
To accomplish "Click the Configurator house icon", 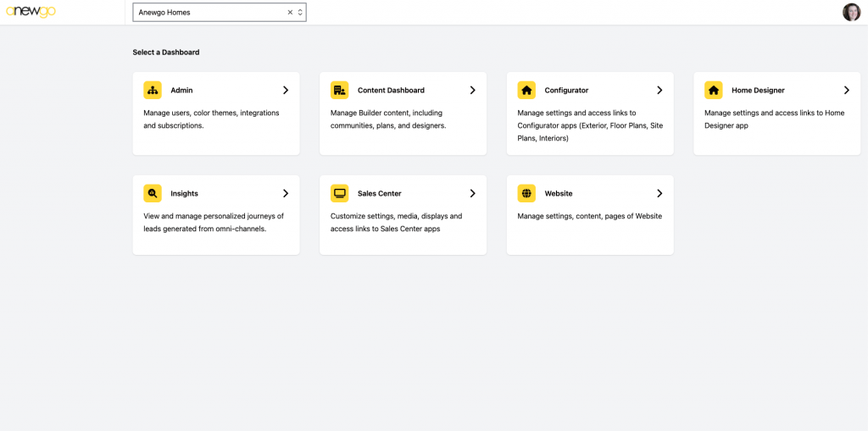I will (x=526, y=91).
